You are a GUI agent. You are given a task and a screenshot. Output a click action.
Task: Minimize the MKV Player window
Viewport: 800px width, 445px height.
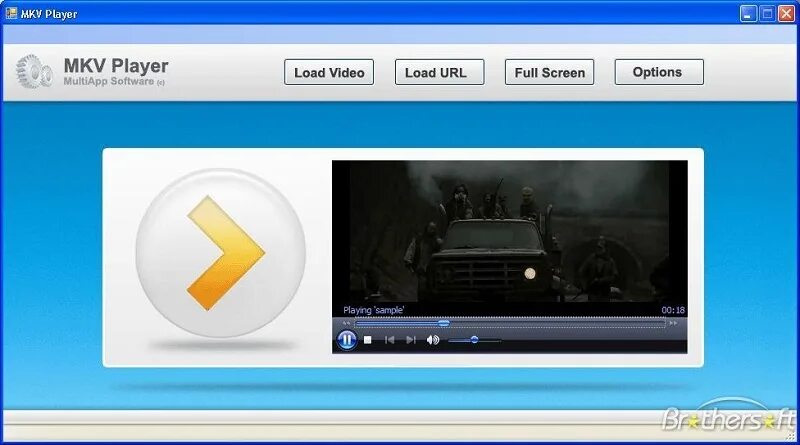click(x=748, y=14)
